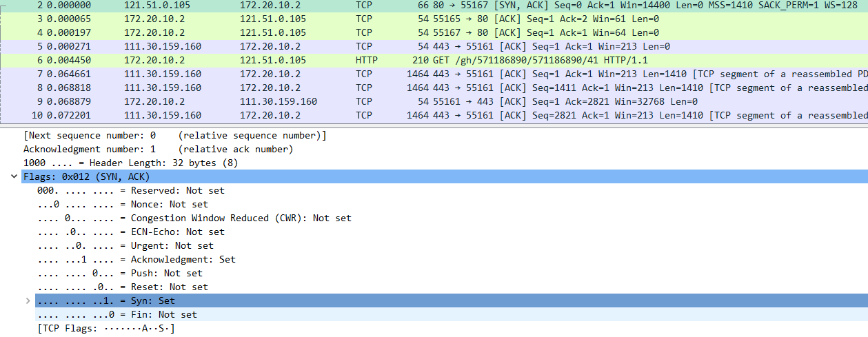Viewport: 868px width, 337px height.
Task: Select packet 3 from 172.20.10.2
Action: tap(434, 19)
